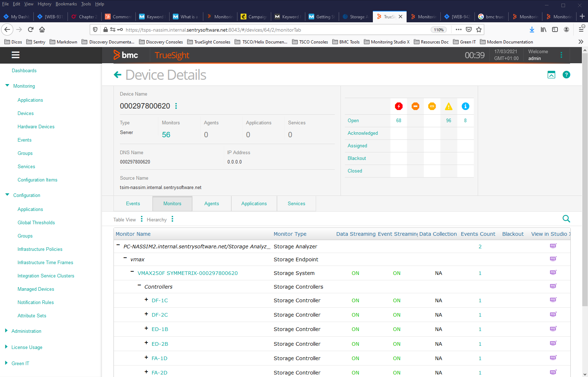Open the VMAX250F SYMMETRIX-000297800620 link
588x377 pixels.
187,273
